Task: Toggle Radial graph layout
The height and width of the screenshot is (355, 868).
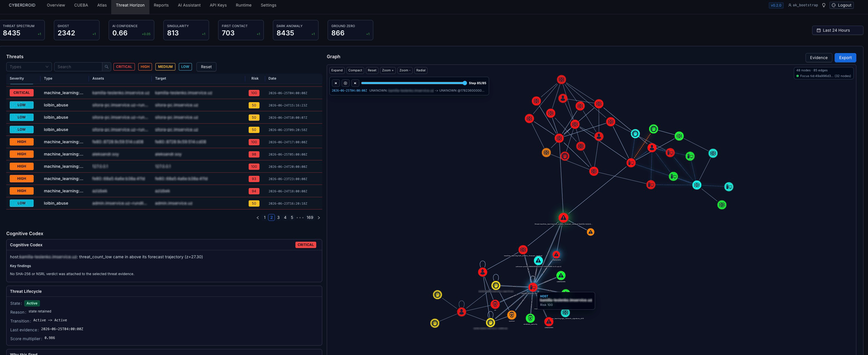Action: 421,70
